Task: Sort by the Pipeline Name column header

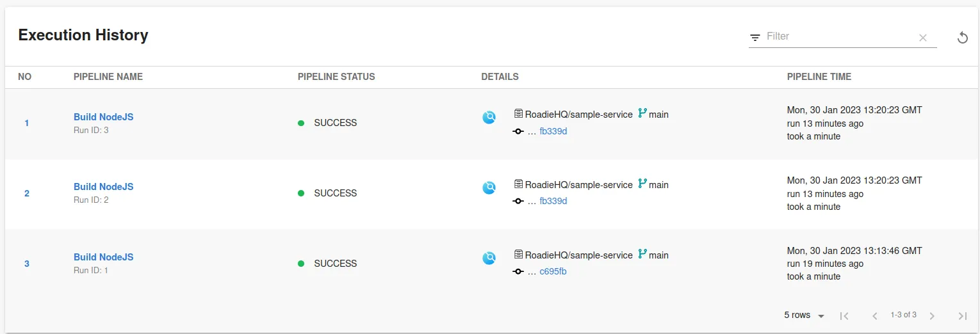Action: click(x=108, y=77)
